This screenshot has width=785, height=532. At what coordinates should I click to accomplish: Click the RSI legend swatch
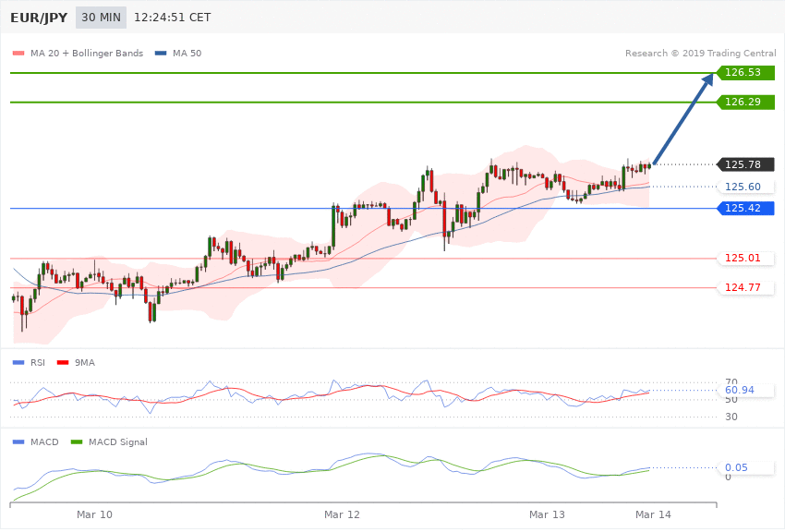pyautogui.click(x=18, y=362)
